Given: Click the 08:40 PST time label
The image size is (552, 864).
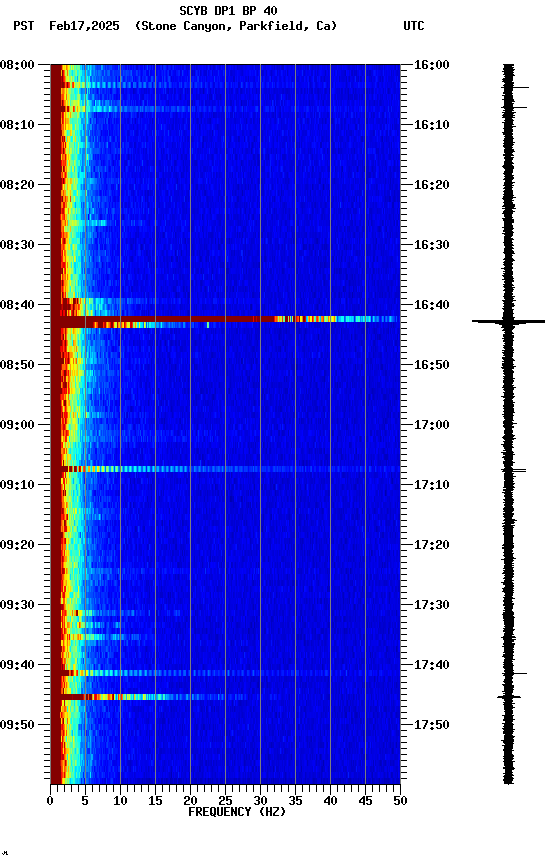Looking at the screenshot, I should coord(17,305).
